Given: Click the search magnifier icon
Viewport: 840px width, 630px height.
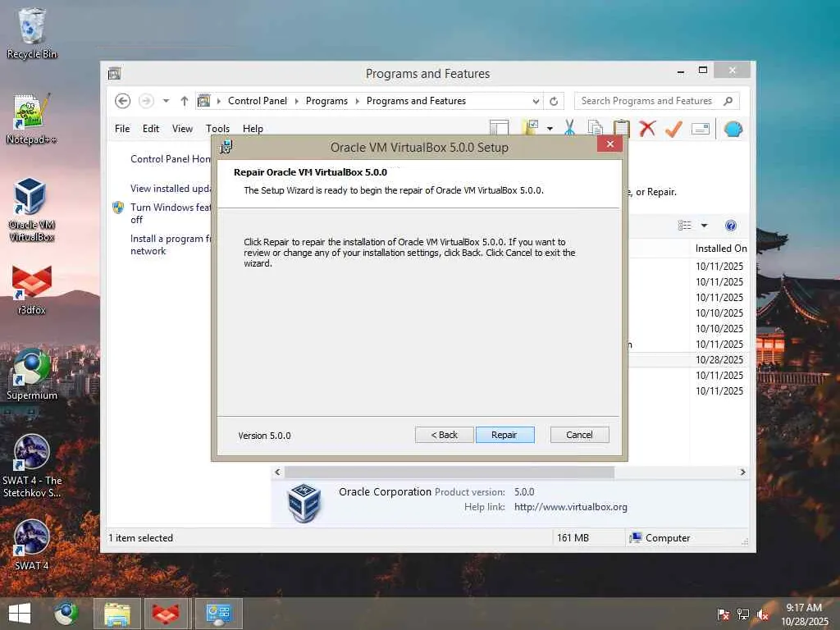Looking at the screenshot, I should (x=728, y=101).
